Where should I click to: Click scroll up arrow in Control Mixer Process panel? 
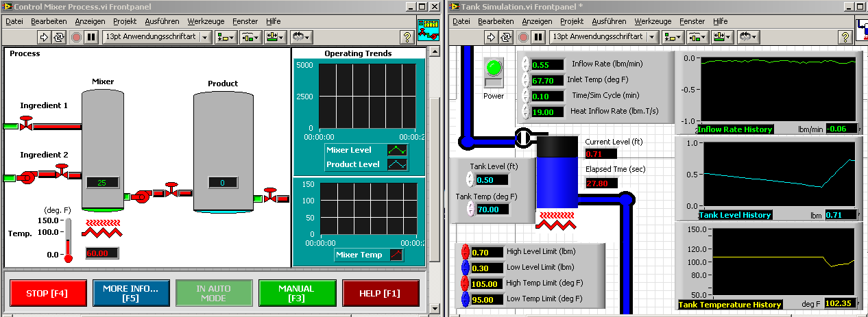[x=435, y=52]
